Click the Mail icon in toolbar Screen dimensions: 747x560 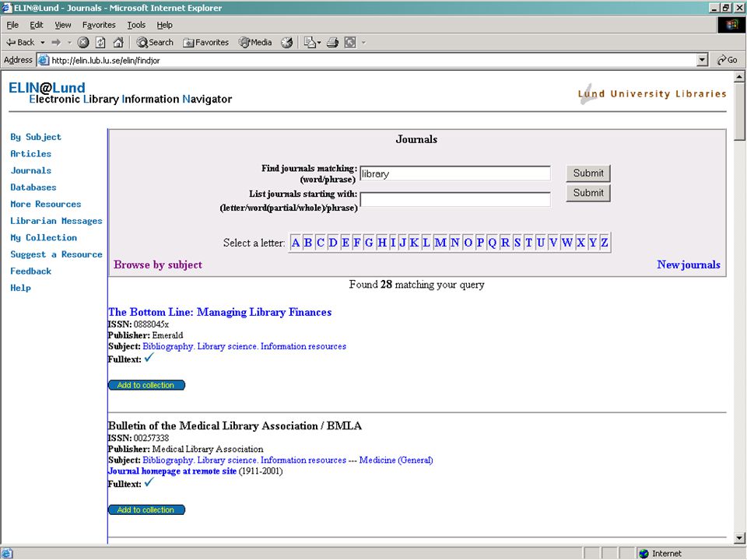click(x=310, y=42)
